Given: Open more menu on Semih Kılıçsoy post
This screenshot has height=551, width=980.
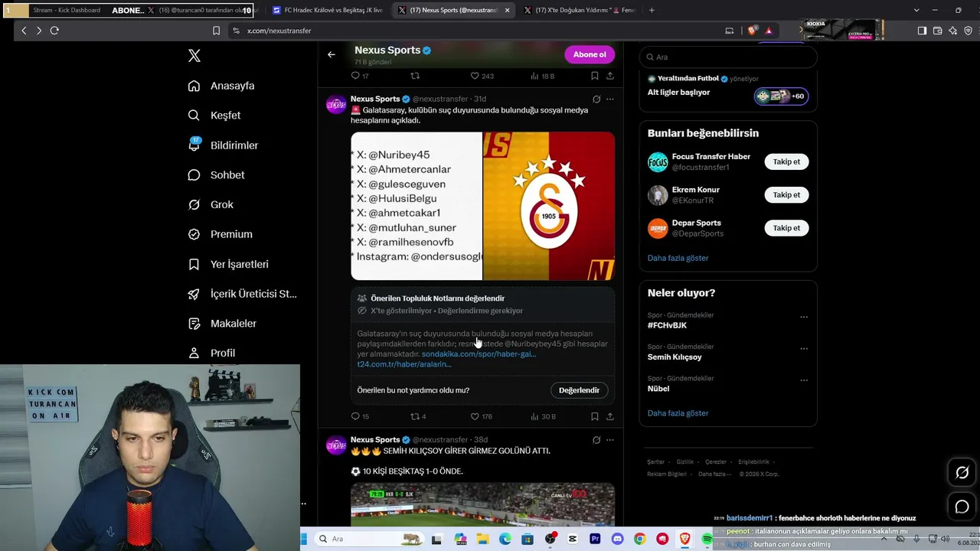Looking at the screenshot, I should [610, 440].
